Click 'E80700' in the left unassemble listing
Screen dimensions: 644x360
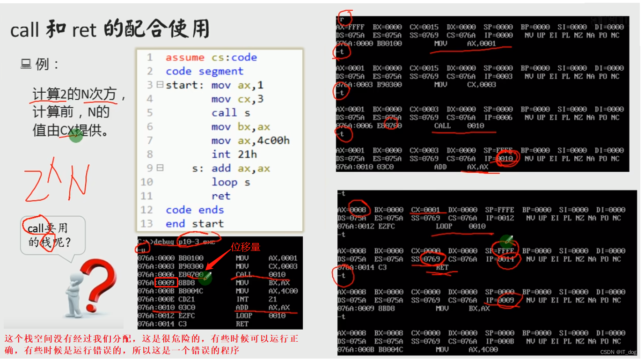[x=190, y=274]
